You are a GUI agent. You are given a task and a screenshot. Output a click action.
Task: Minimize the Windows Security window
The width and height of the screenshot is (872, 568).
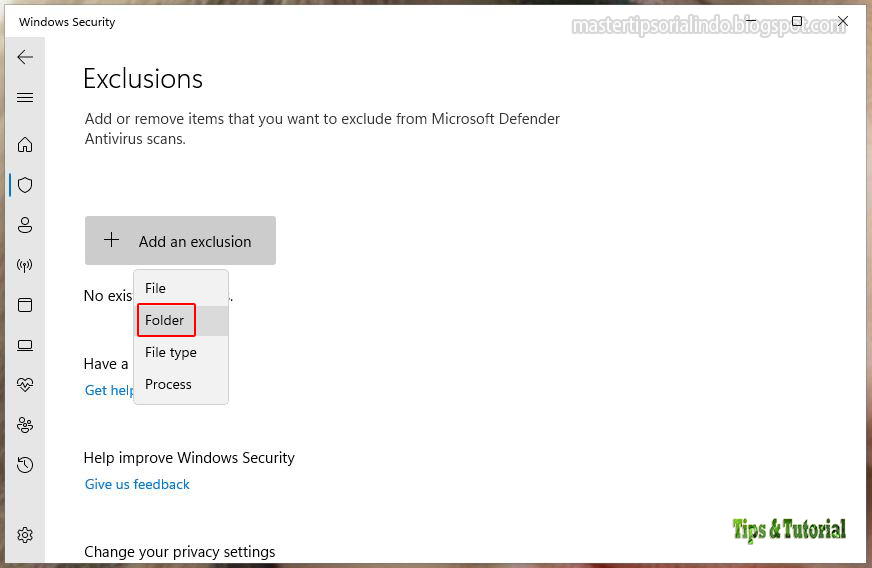(x=750, y=21)
